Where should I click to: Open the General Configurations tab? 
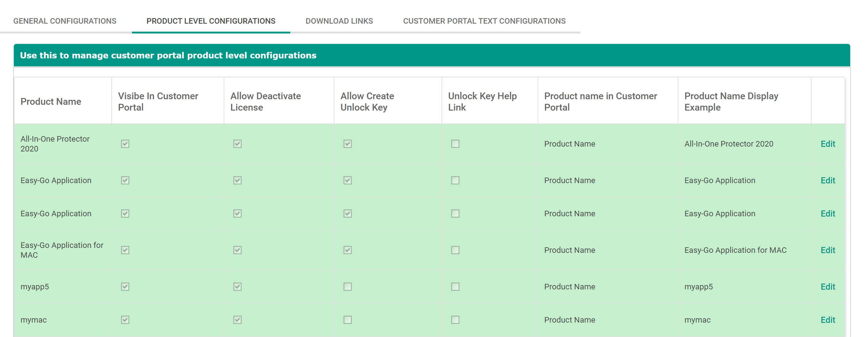tap(65, 21)
